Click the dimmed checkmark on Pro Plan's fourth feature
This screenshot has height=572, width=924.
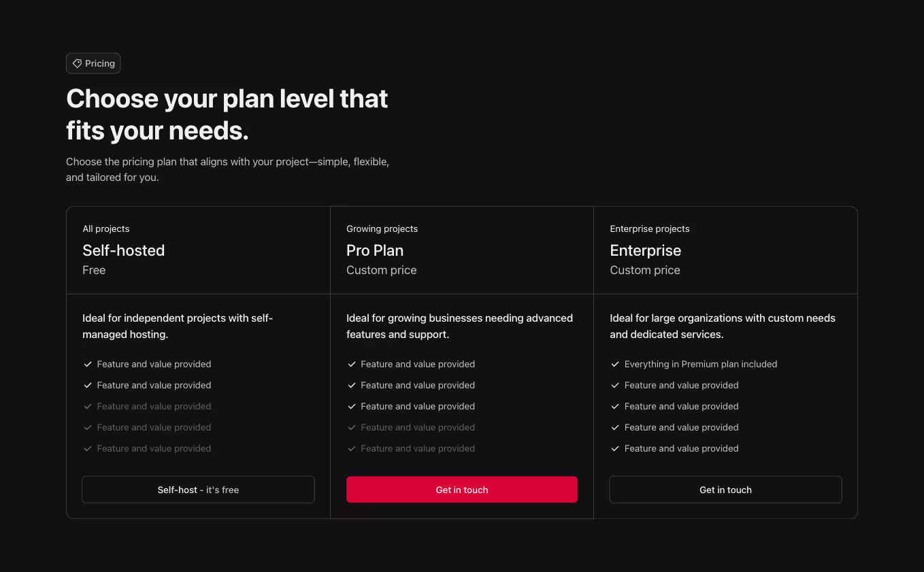tap(351, 427)
